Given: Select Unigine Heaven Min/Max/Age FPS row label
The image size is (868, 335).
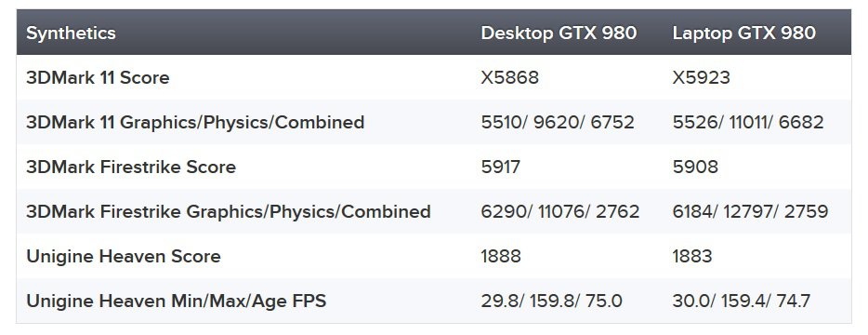Looking at the screenshot, I should point(176,301).
